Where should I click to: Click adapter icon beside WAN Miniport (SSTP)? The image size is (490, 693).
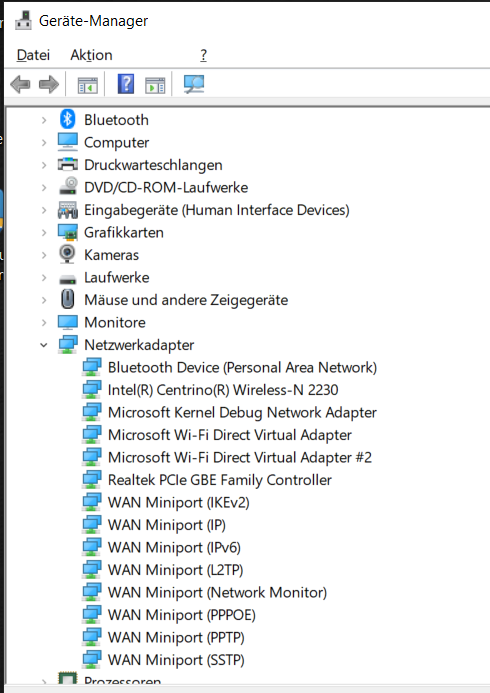point(91,660)
